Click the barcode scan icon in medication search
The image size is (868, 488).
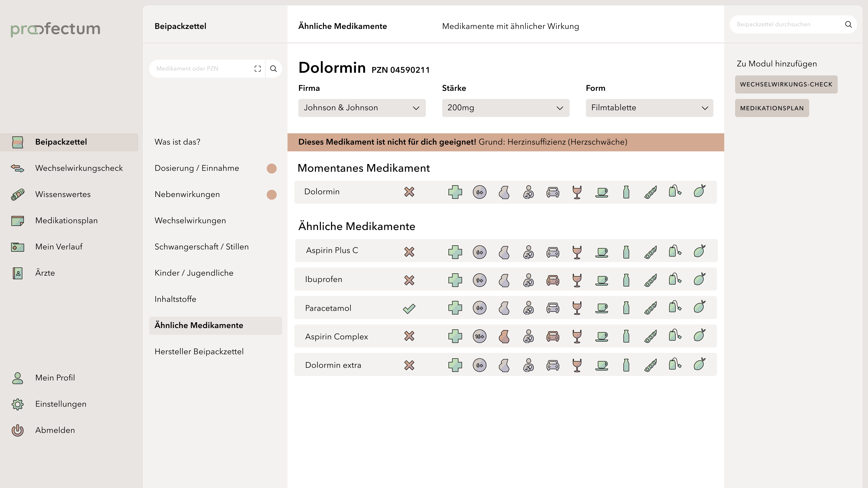point(257,69)
